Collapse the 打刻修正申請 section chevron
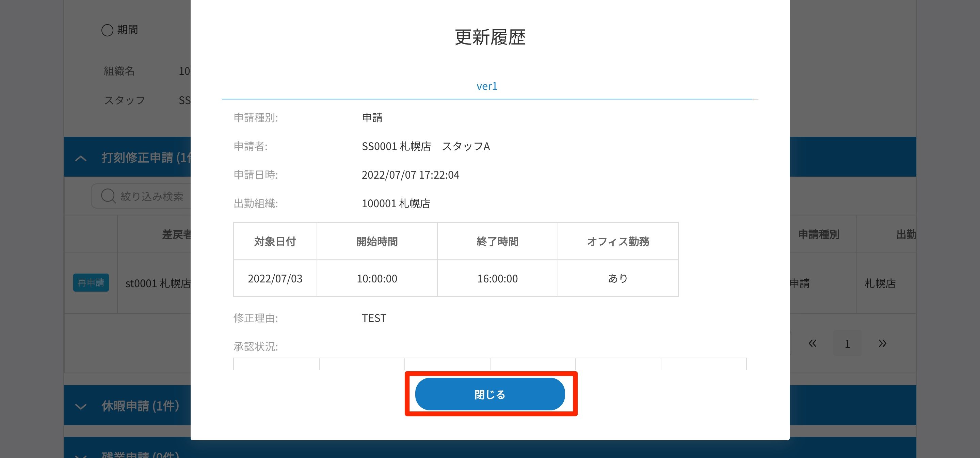Viewport: 980px width, 458px height. coord(81,158)
